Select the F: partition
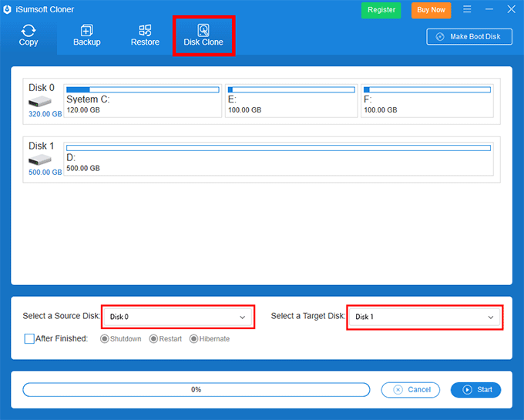524x420 pixels. pyautogui.click(x=427, y=101)
